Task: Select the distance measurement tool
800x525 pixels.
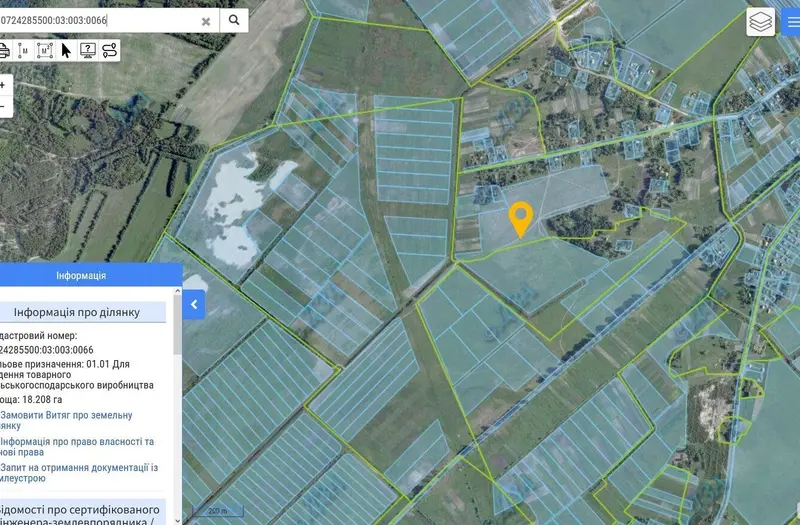Action: click(24, 51)
